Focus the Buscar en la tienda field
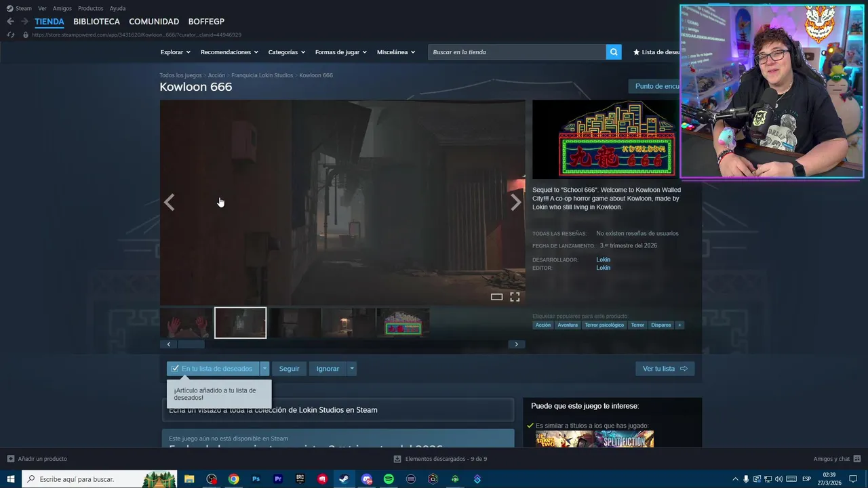The image size is (868, 488). point(517,52)
